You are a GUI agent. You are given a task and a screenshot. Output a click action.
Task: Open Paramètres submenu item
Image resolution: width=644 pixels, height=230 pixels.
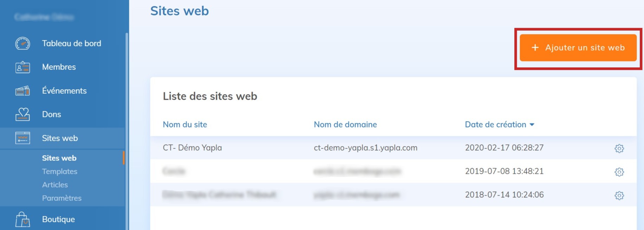click(x=61, y=198)
